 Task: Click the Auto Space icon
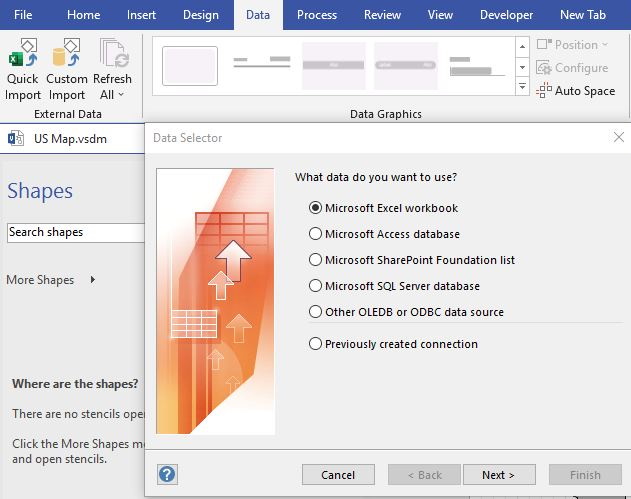click(x=544, y=91)
